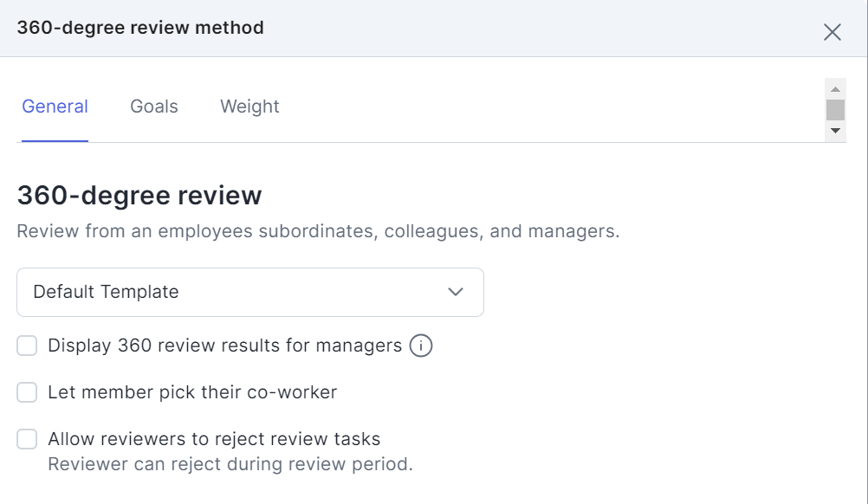Image resolution: width=868 pixels, height=504 pixels.
Task: Open the Goals tab
Action: pyautogui.click(x=154, y=107)
